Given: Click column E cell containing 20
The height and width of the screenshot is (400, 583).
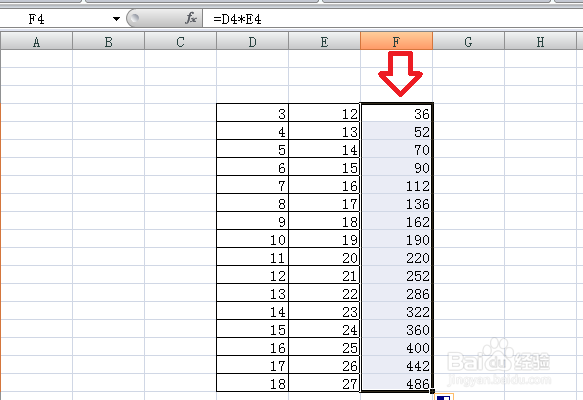Looking at the screenshot, I should click(324, 257).
